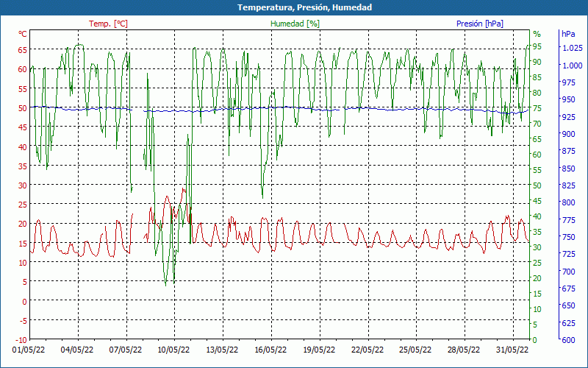Click the blue 'hPa' unit label
This screenshot has width=588, height=368.
(x=568, y=34)
